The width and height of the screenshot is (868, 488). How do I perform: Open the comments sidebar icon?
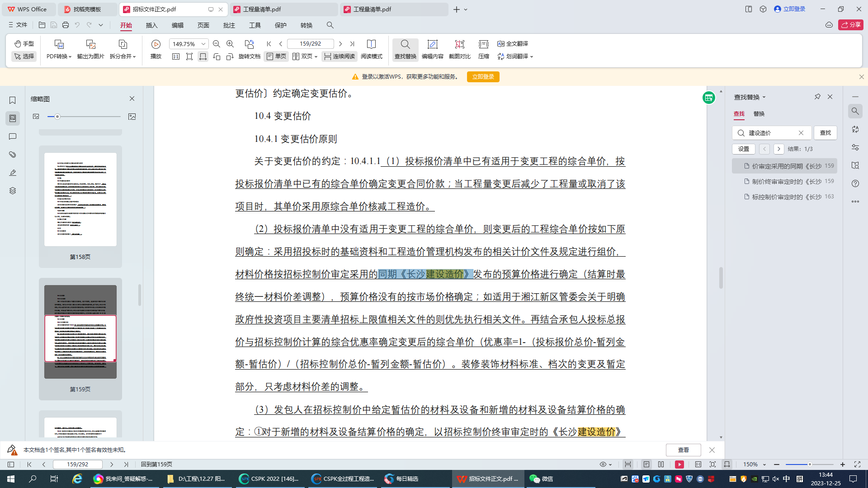click(13, 136)
